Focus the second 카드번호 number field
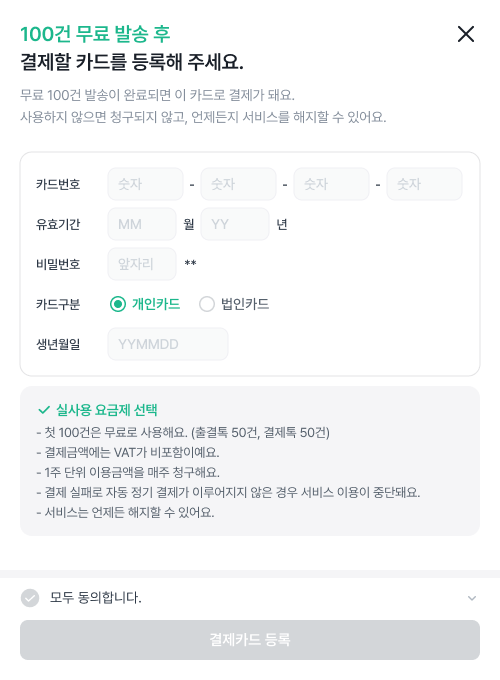This screenshot has width=500, height=680. pos(238,184)
